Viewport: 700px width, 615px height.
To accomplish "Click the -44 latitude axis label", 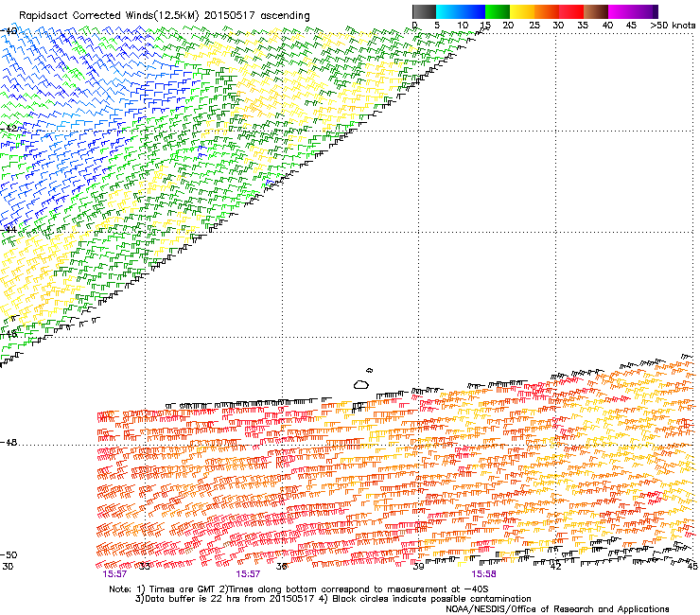I will coord(9,230).
